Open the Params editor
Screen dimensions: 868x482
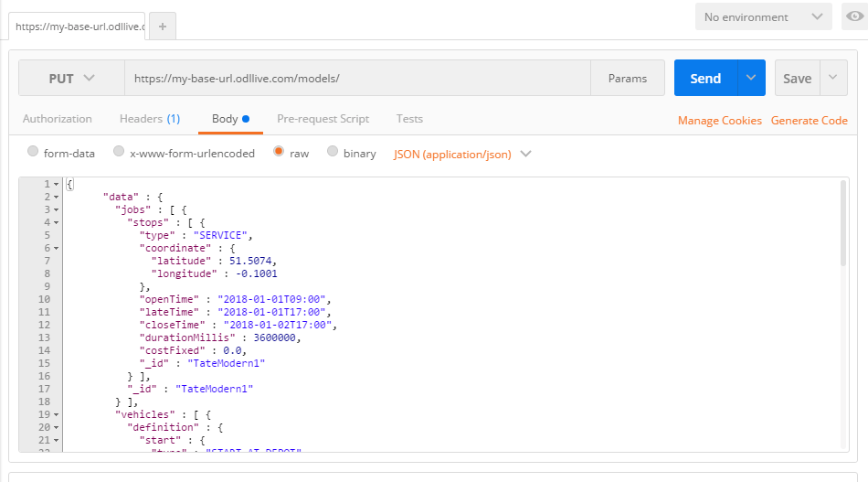pos(628,79)
